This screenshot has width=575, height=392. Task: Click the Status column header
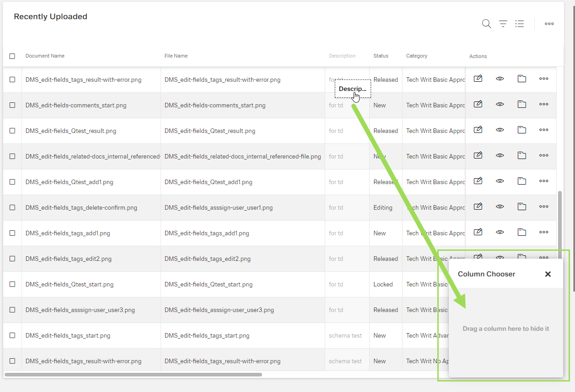(x=381, y=56)
